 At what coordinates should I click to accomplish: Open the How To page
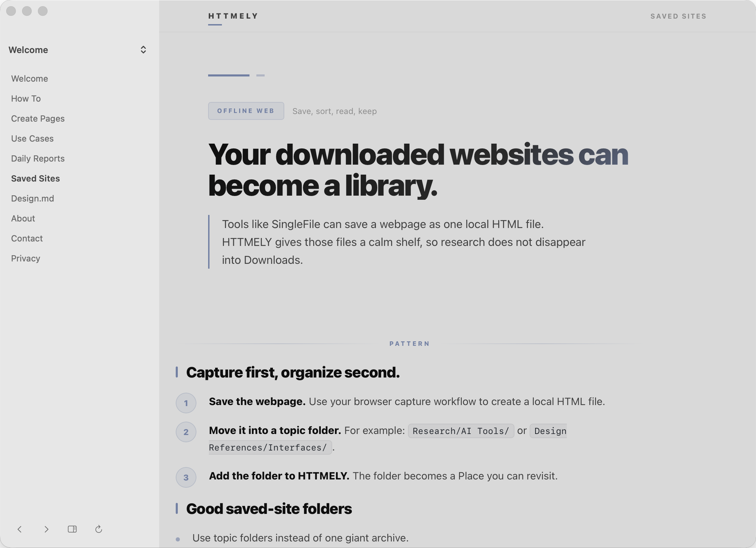coord(26,99)
